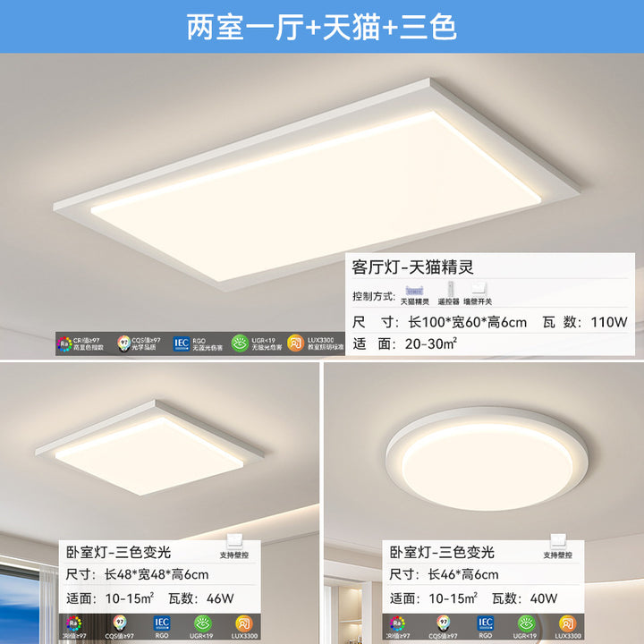Select the 遥控器 remote control icon
The image size is (644, 644).
coord(451,289)
